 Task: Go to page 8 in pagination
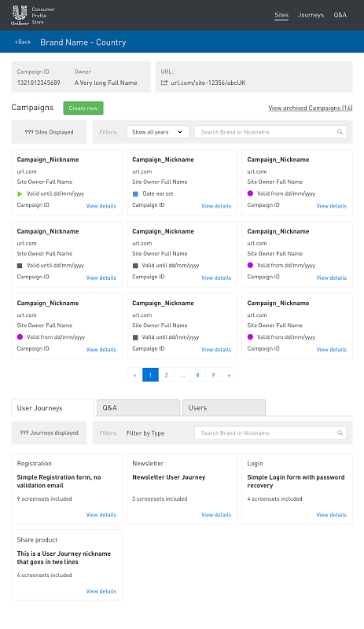click(x=197, y=375)
